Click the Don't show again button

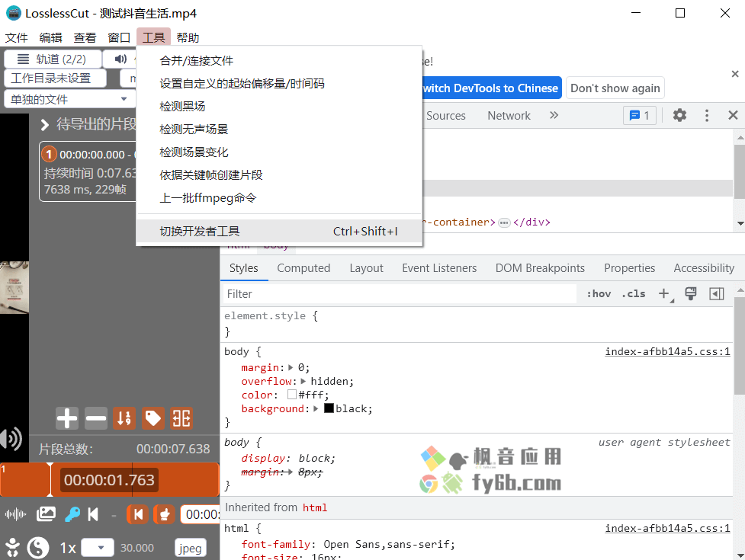tap(615, 88)
